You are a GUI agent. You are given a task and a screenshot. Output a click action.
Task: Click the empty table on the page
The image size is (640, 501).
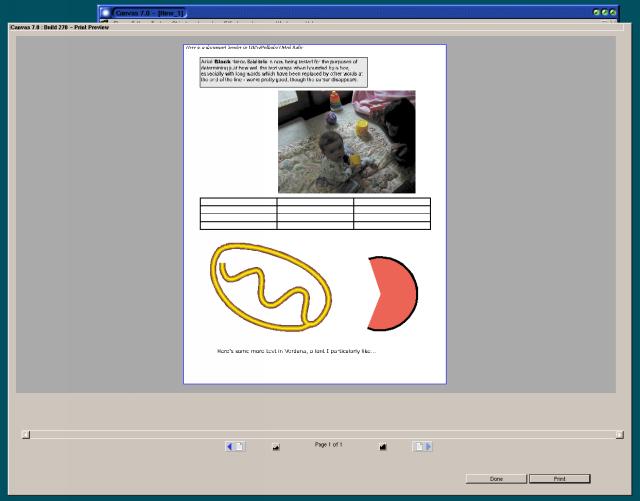(x=315, y=213)
